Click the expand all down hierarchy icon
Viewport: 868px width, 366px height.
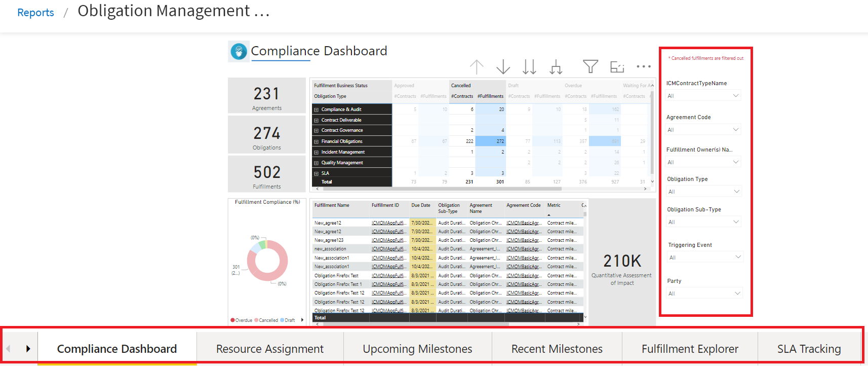point(556,67)
